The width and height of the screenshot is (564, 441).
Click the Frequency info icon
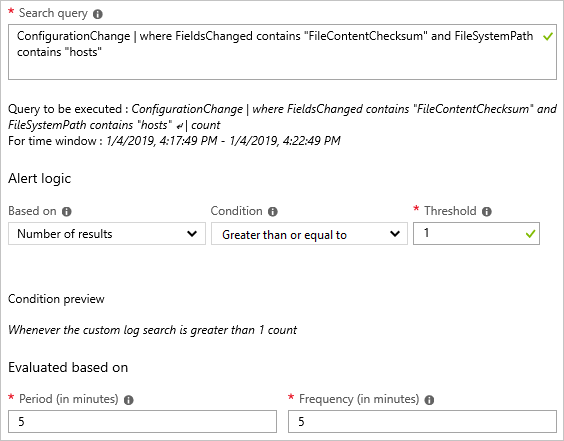pos(429,400)
